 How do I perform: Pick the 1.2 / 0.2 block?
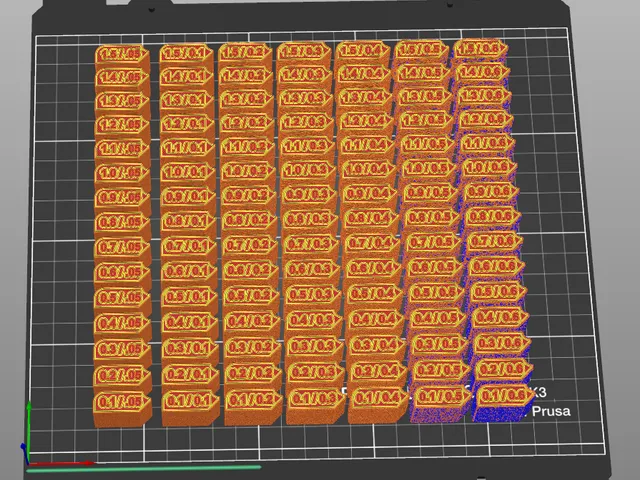click(x=247, y=122)
